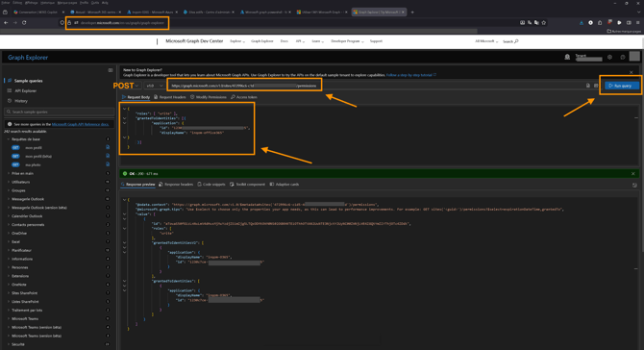The height and width of the screenshot is (350, 644).
Task: Open Docs link in Dev Center nav
Action: (284, 41)
